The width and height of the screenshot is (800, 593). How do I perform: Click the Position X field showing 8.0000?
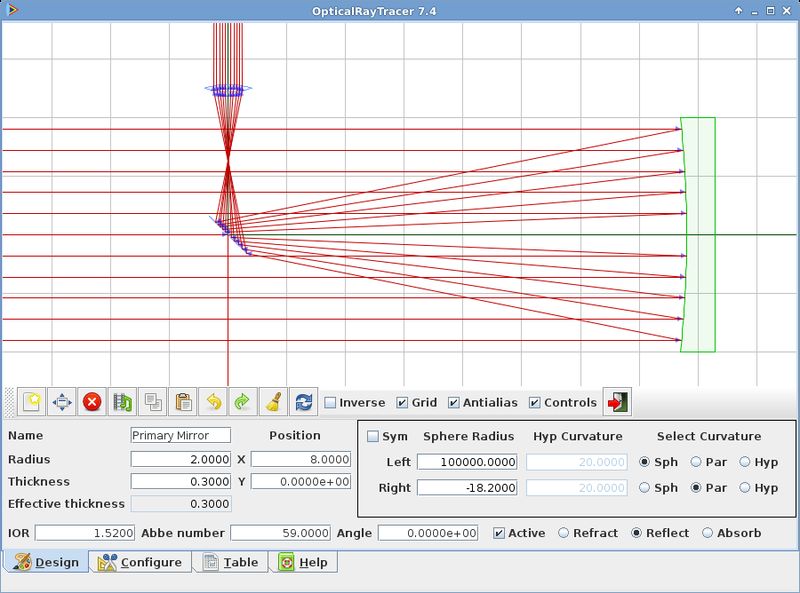301,459
